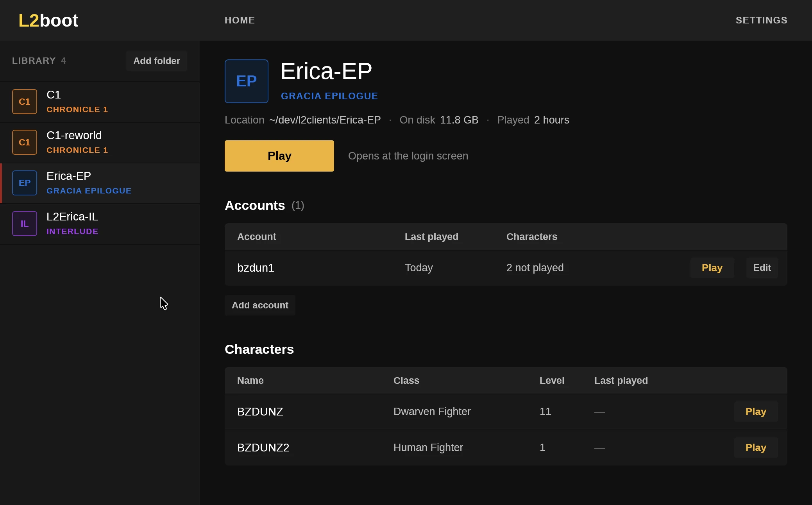Click the BZDUNZ character name
The image size is (812, 505).
(260, 412)
